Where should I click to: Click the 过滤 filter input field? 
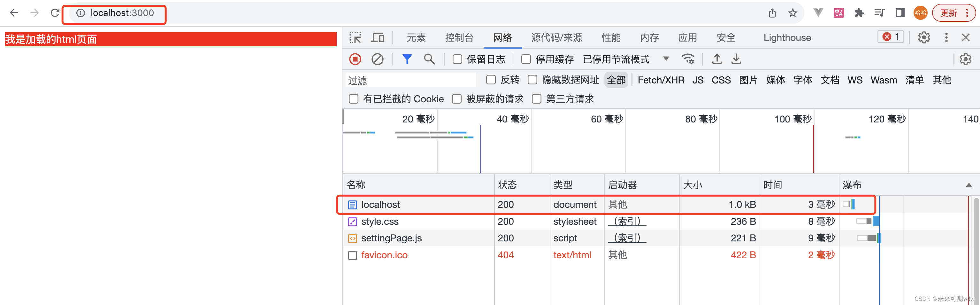click(411, 80)
